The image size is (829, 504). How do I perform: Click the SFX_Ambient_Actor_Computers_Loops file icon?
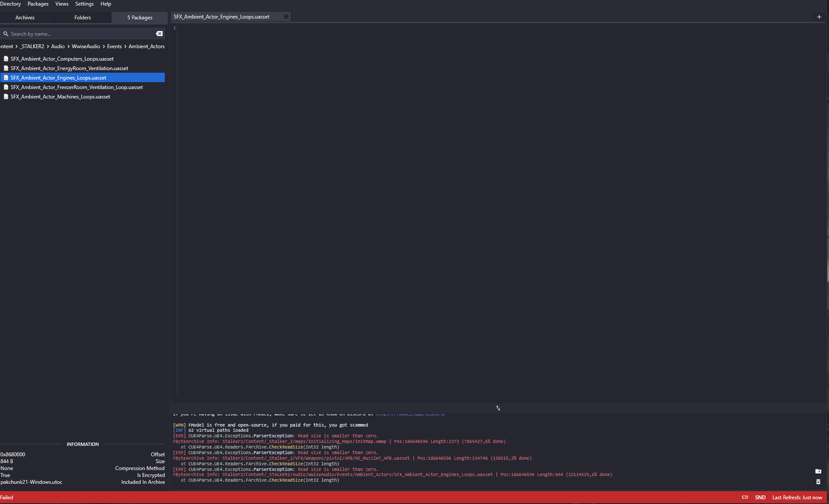click(6, 58)
